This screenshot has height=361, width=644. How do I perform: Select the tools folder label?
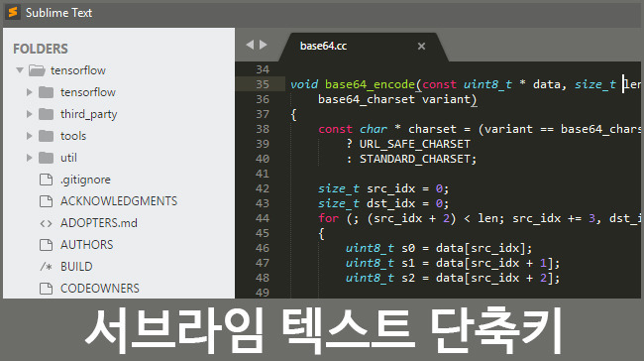pyautogui.click(x=73, y=136)
